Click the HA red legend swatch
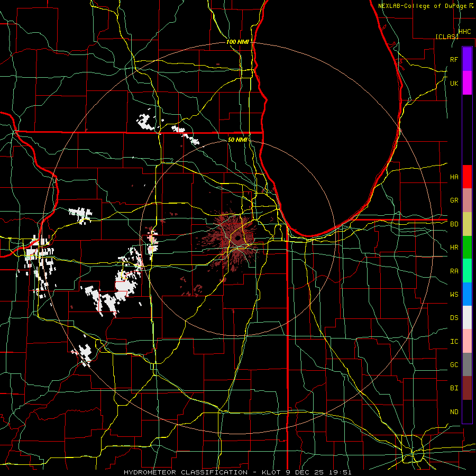 [x=467, y=177]
